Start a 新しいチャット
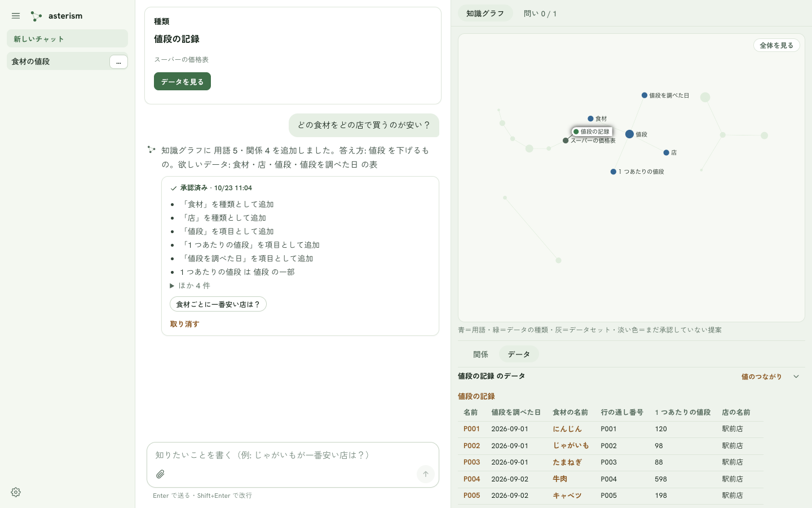This screenshot has height=508, width=812. click(x=67, y=38)
